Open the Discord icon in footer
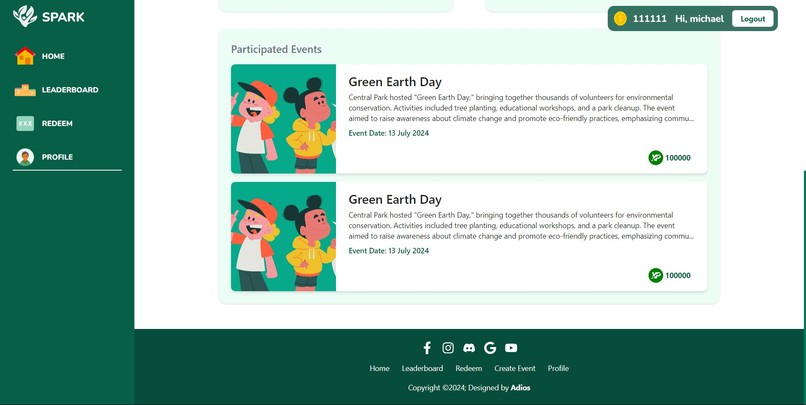Image resolution: width=806 pixels, height=405 pixels. coord(469,348)
